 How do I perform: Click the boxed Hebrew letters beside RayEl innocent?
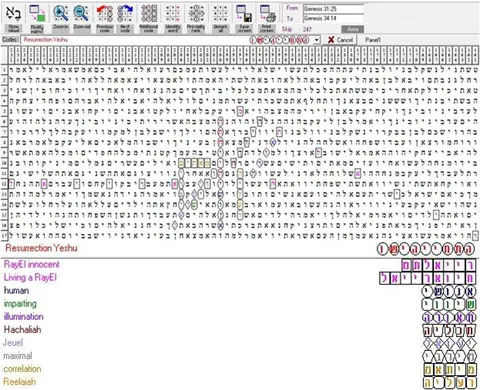point(439,265)
